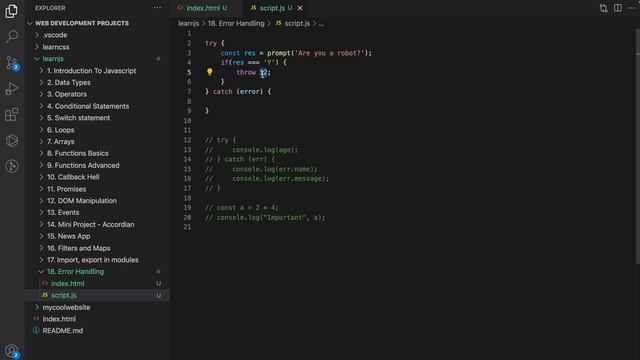Click the catch keyword on line 7
The width and height of the screenshot is (640, 360).
(222, 91)
